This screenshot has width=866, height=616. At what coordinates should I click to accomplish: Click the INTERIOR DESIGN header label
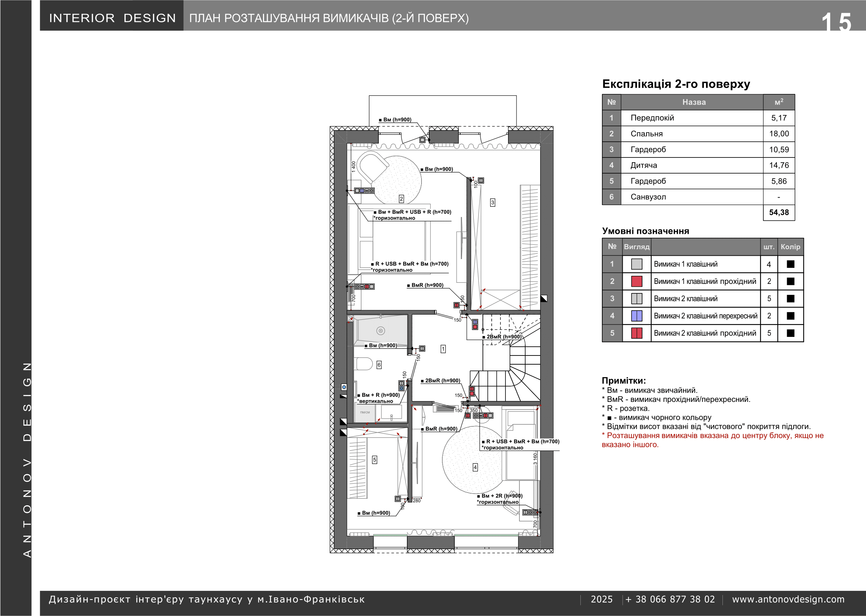[x=112, y=18]
